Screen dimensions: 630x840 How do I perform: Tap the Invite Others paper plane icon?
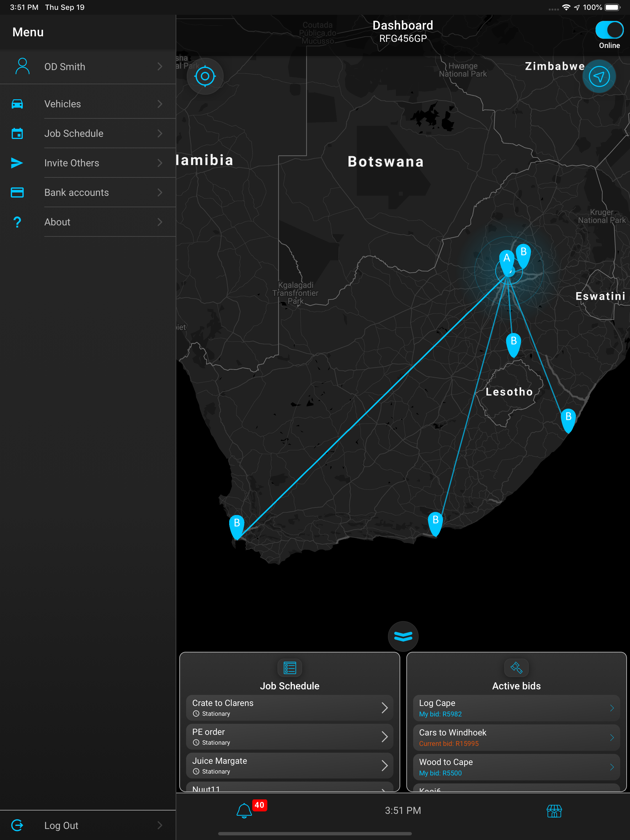point(17,163)
